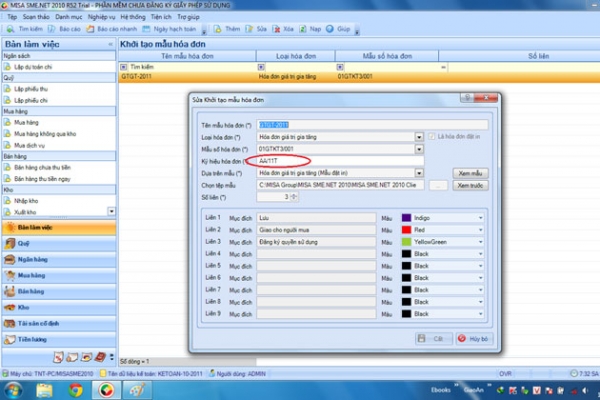Open the Danh mục menu

click(x=70, y=18)
